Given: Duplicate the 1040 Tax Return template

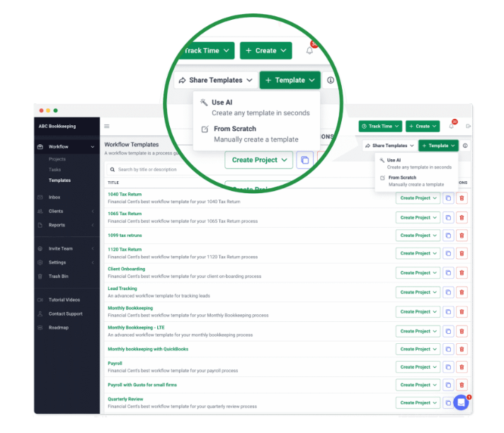Looking at the screenshot, I should (x=448, y=198).
